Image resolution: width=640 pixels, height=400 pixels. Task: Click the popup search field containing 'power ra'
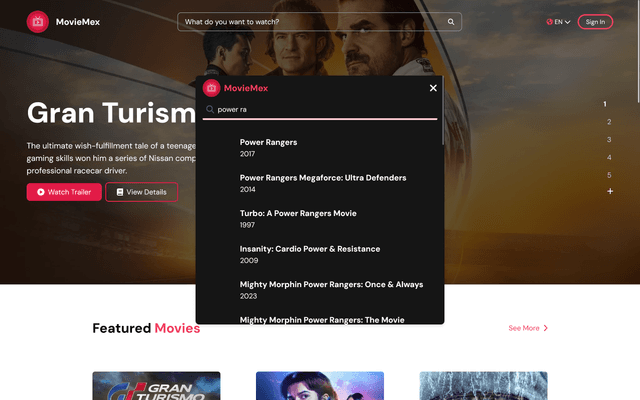point(320,109)
